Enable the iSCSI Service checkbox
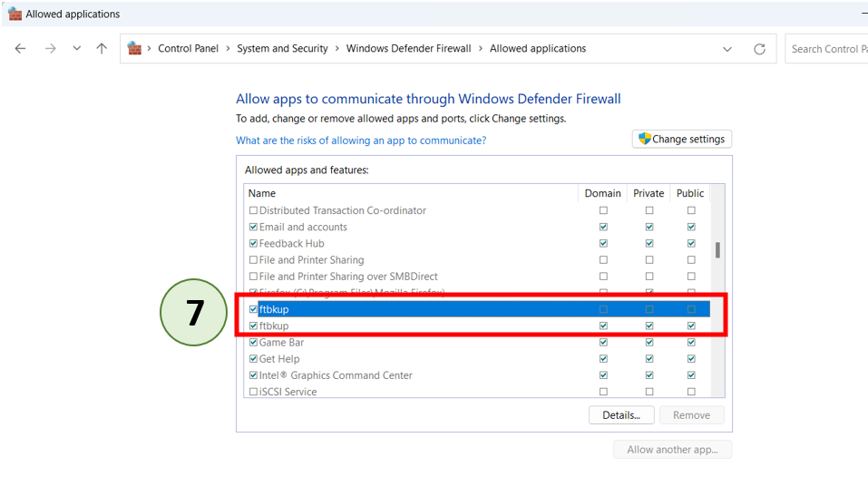 pos(253,392)
